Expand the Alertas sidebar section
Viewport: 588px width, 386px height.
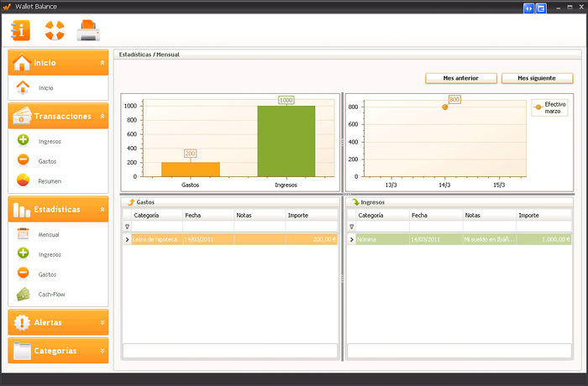coord(102,322)
